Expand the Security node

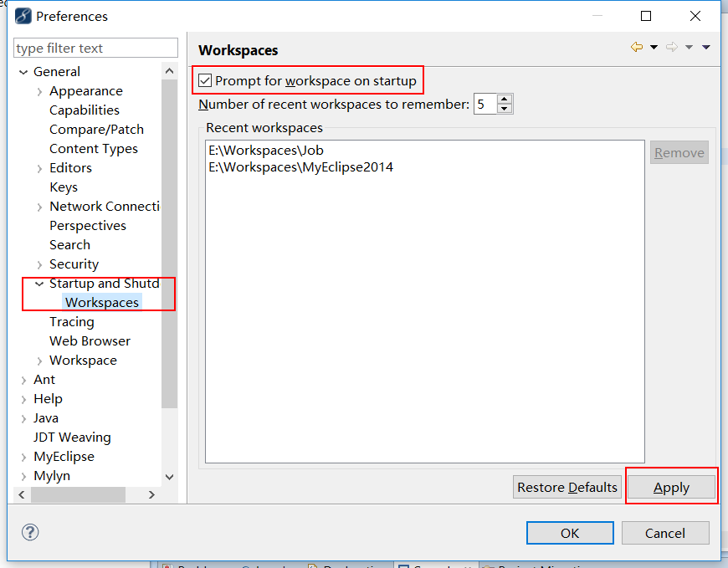(x=39, y=264)
